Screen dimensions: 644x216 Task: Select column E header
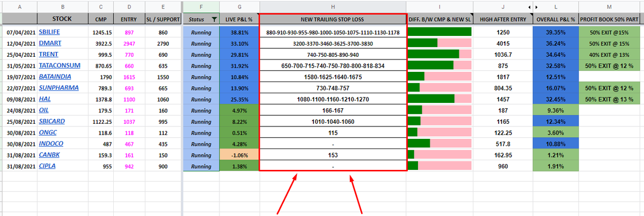[163, 7]
